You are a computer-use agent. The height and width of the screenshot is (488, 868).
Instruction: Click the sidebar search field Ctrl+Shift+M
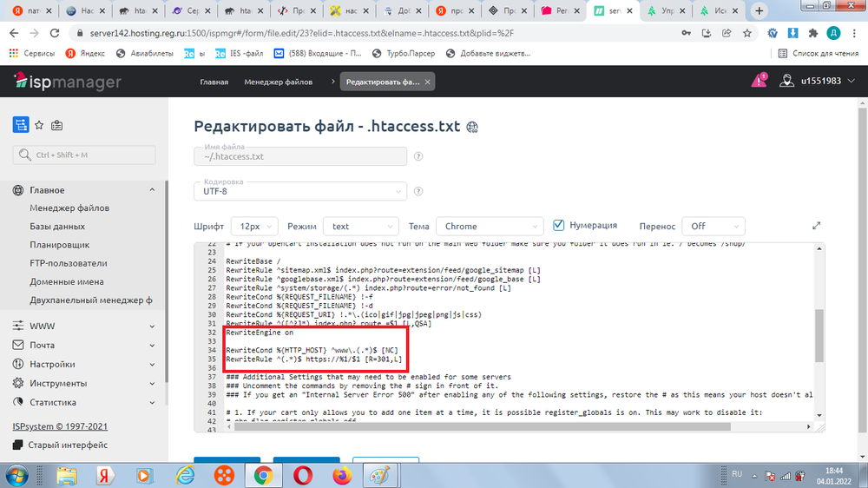click(x=84, y=155)
